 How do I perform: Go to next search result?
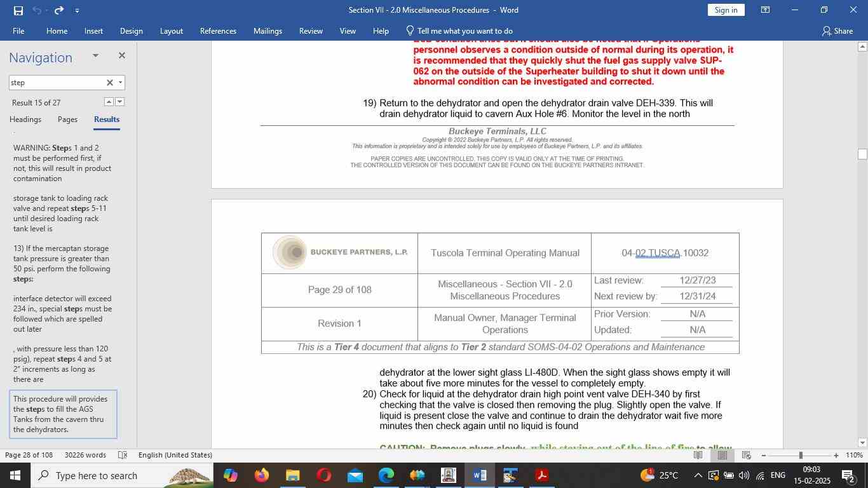point(119,102)
